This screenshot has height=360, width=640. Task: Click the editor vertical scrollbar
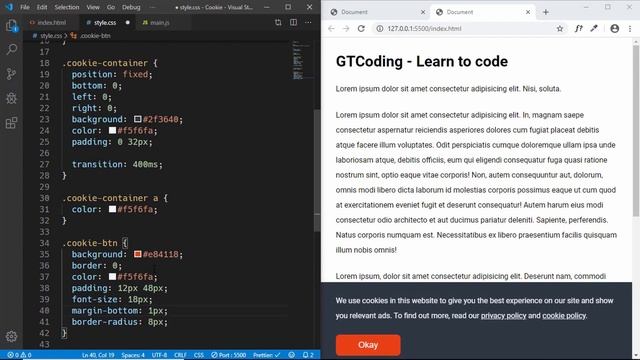click(x=317, y=171)
